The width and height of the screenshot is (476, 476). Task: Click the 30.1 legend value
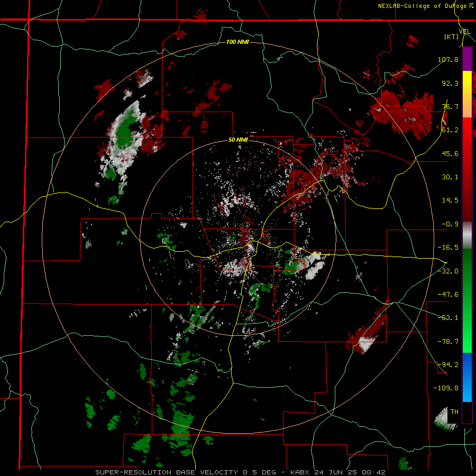click(450, 177)
